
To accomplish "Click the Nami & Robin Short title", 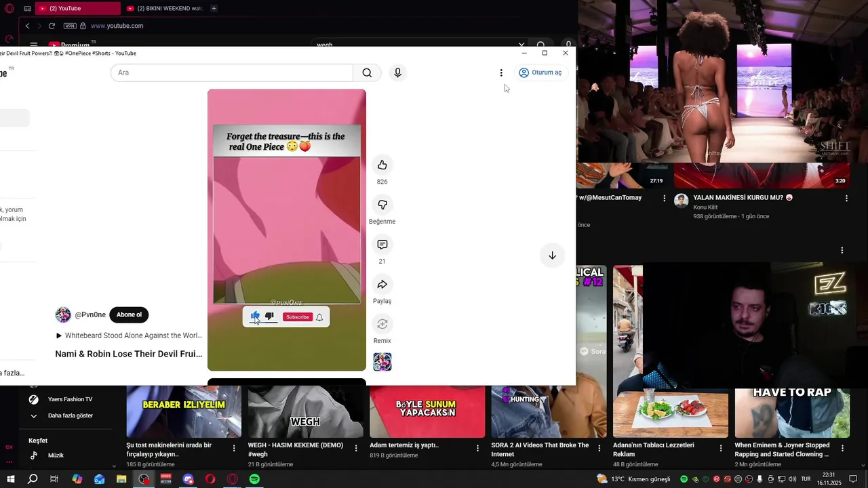I will [129, 354].
